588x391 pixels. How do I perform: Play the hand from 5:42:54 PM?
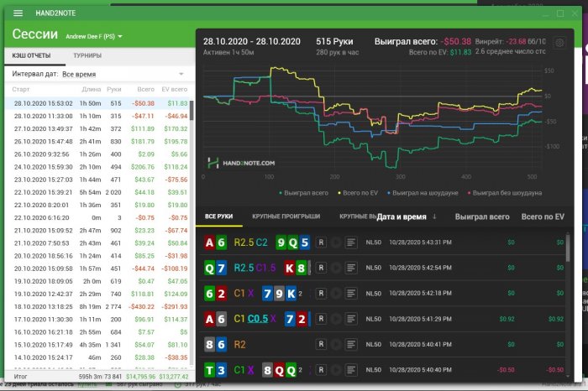(x=336, y=268)
